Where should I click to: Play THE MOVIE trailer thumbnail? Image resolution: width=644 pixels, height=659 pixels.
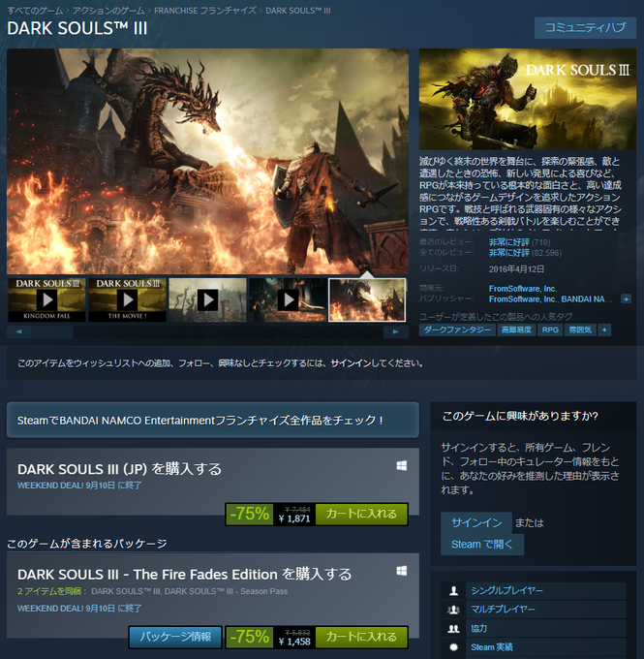pos(127,299)
